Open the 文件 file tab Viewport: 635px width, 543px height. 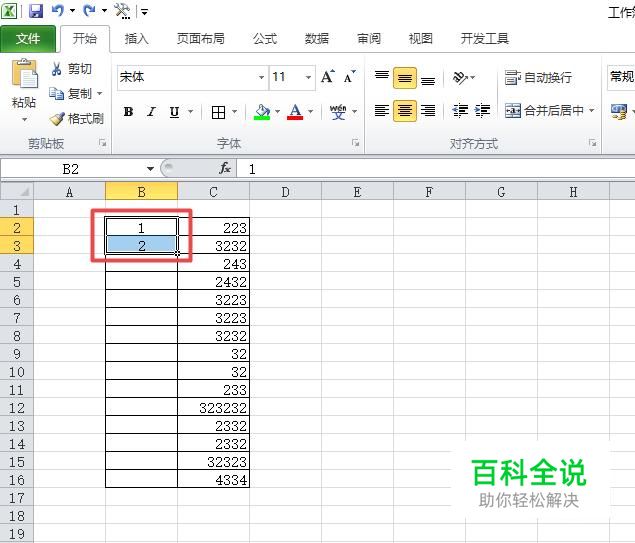(28, 38)
